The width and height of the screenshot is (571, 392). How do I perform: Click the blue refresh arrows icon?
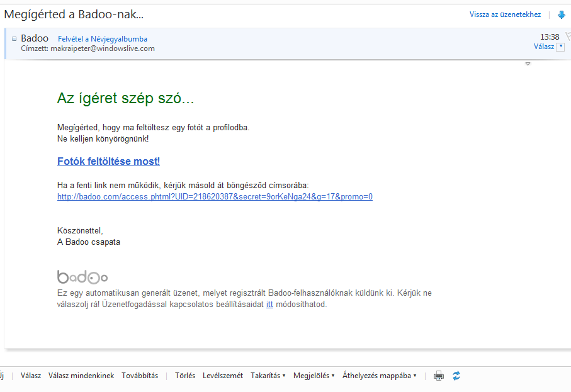coord(456,376)
